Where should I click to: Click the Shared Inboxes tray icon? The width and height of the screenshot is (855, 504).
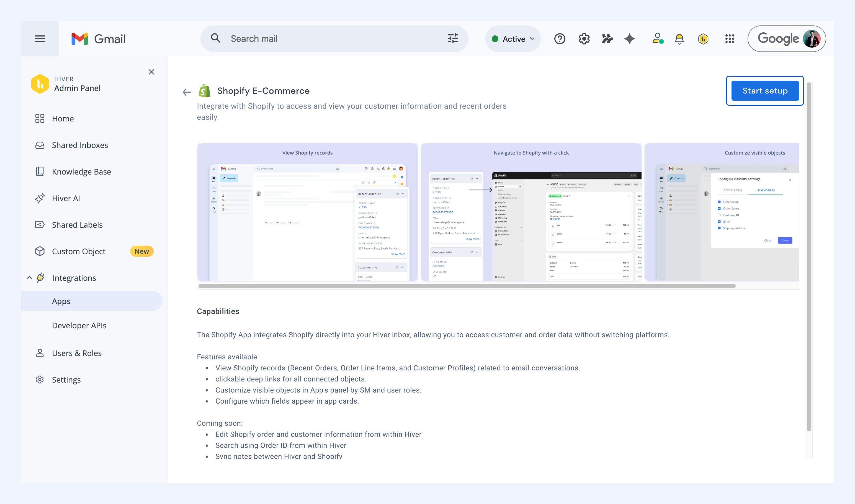[40, 145]
